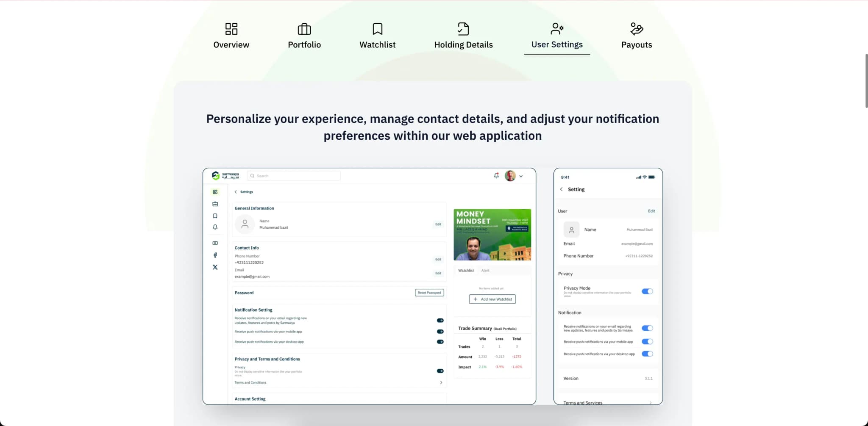Select the Watchlist sub-tab in side panel
868x426 pixels.
pyautogui.click(x=466, y=271)
